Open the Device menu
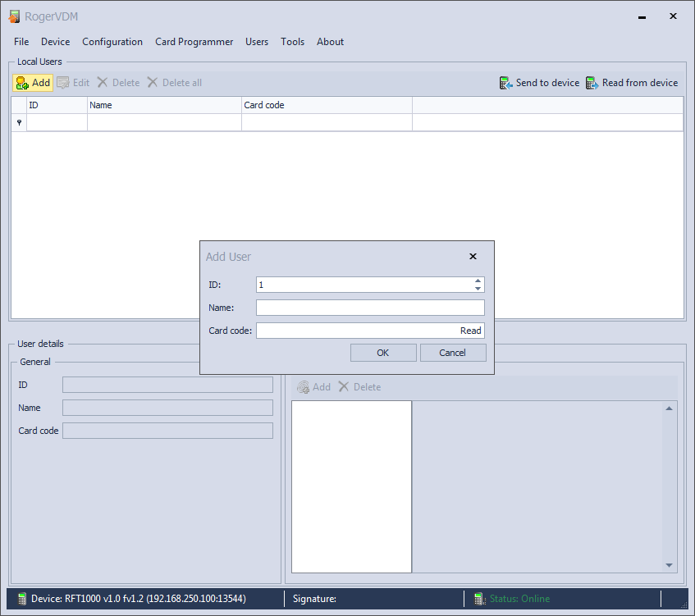The image size is (695, 616). 56,42
